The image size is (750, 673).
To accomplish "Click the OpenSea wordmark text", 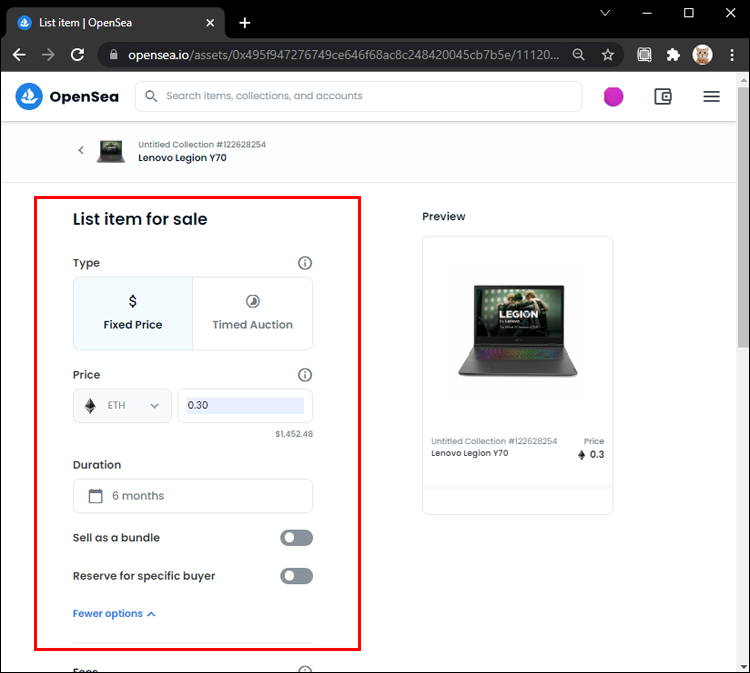I will tap(84, 97).
